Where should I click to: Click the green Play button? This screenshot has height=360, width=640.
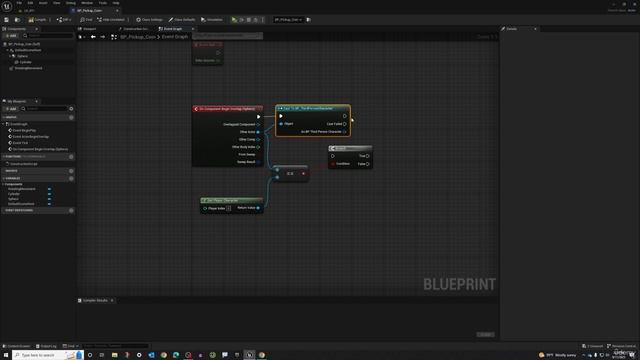point(234,20)
